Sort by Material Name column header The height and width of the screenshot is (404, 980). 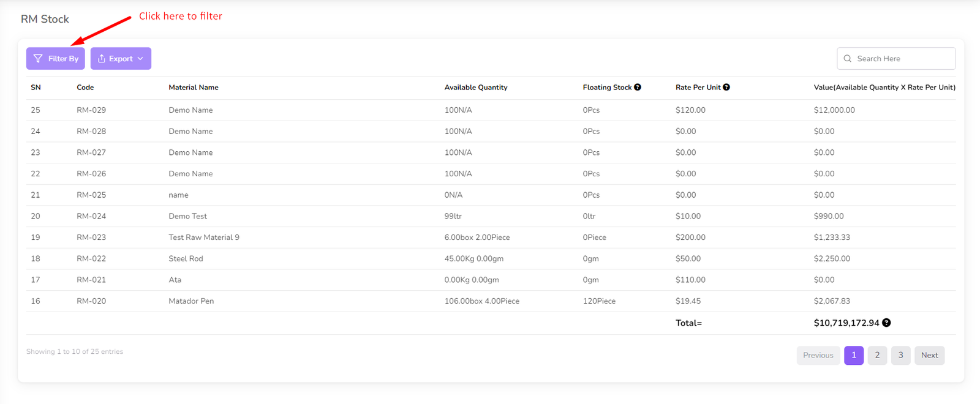click(x=194, y=88)
